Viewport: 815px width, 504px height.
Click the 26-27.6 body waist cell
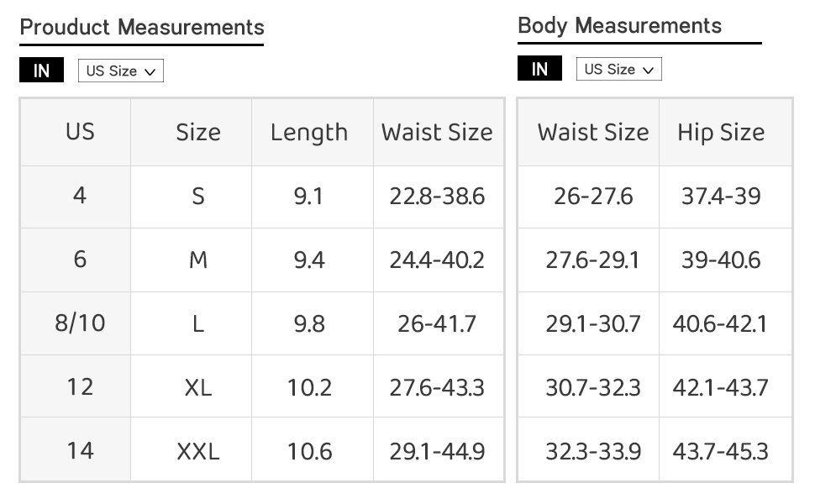click(x=593, y=197)
